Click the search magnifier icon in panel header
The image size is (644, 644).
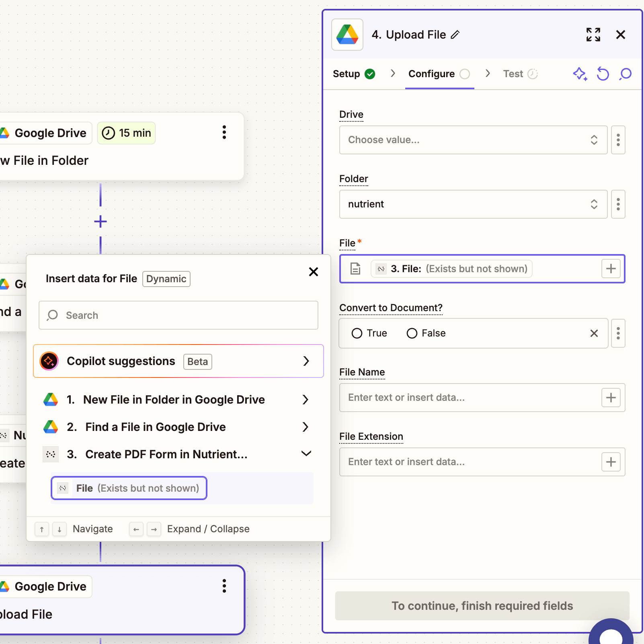coord(626,74)
